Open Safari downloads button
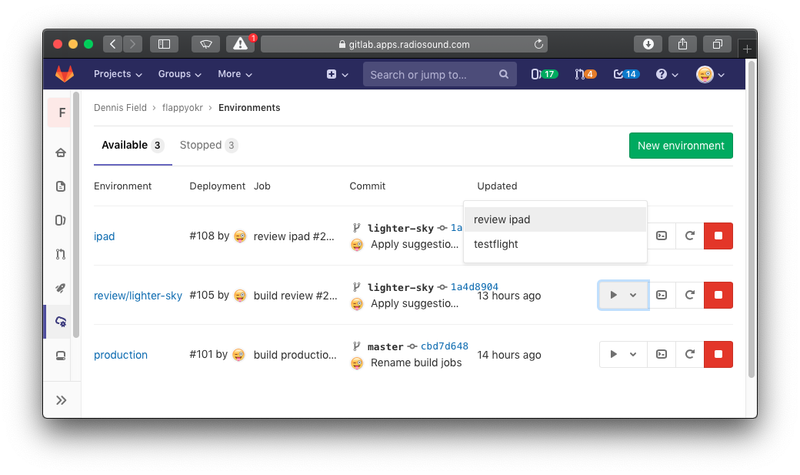Viewport: 800px width, 475px height. [x=648, y=44]
